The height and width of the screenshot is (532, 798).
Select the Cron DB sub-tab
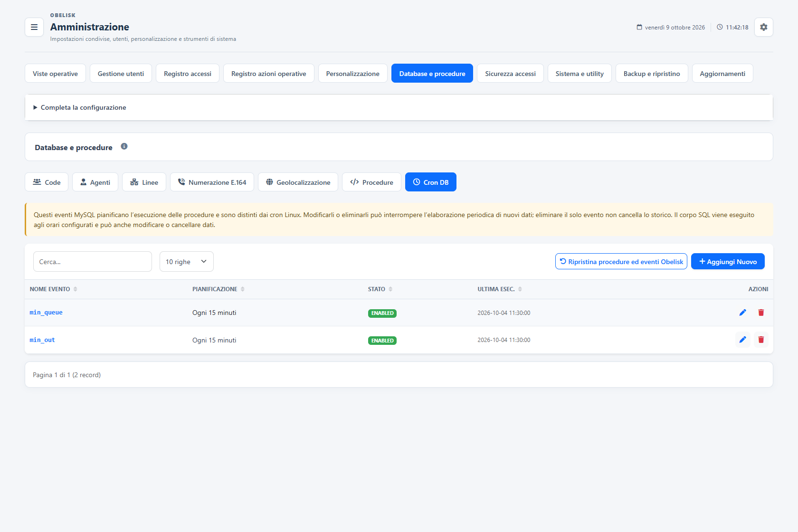(x=431, y=182)
